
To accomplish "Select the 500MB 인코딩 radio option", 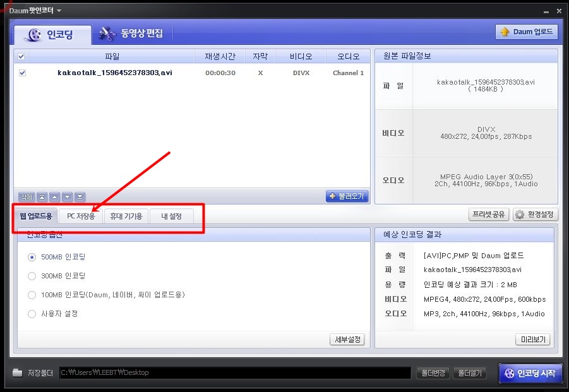I will (x=32, y=257).
